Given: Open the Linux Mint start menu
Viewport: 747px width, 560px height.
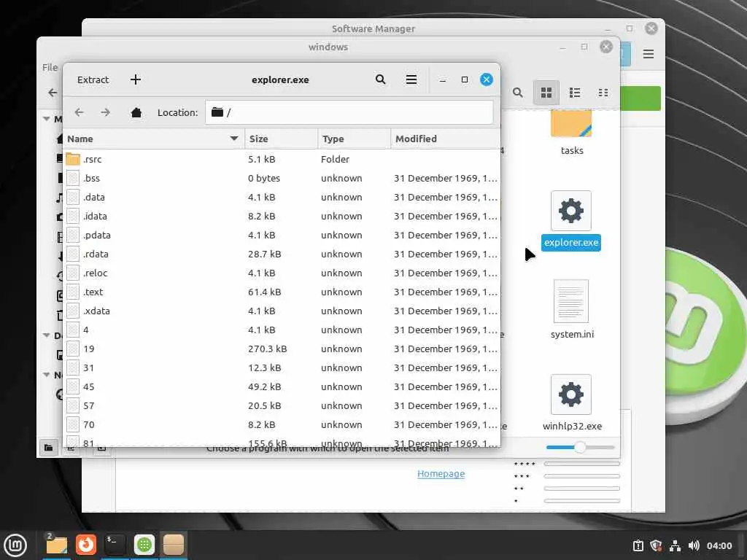Looking at the screenshot, I should [15, 545].
